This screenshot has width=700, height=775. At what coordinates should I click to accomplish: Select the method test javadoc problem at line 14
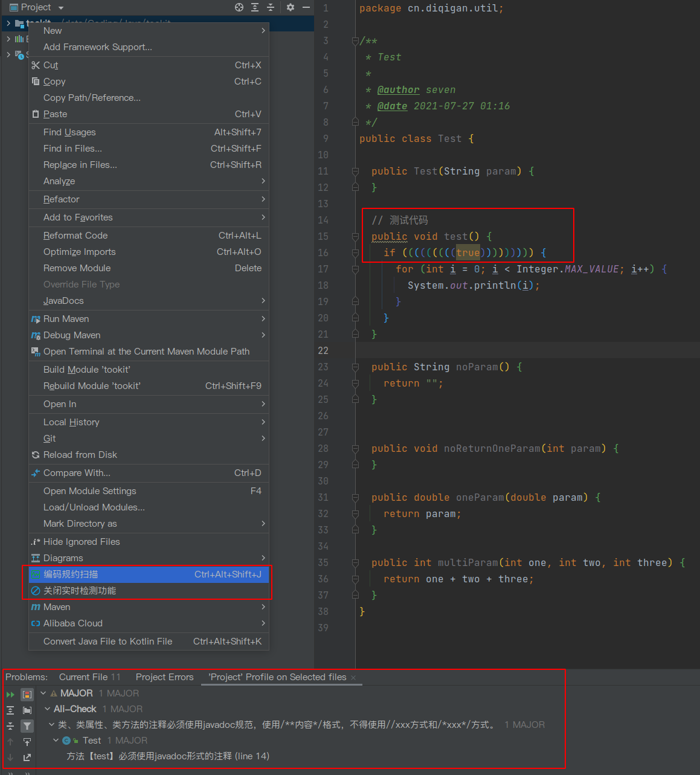[168, 756]
